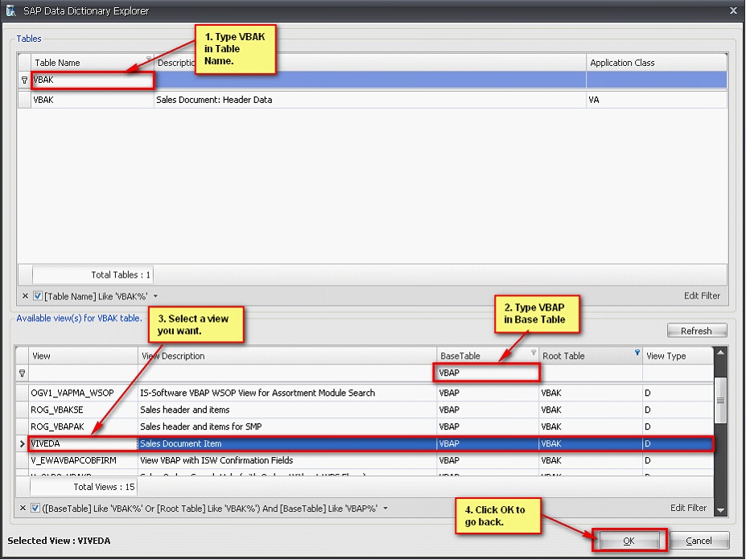The width and height of the screenshot is (746, 560).
Task: Close the SAP Data Dictionary Explorer window
Action: point(733,10)
